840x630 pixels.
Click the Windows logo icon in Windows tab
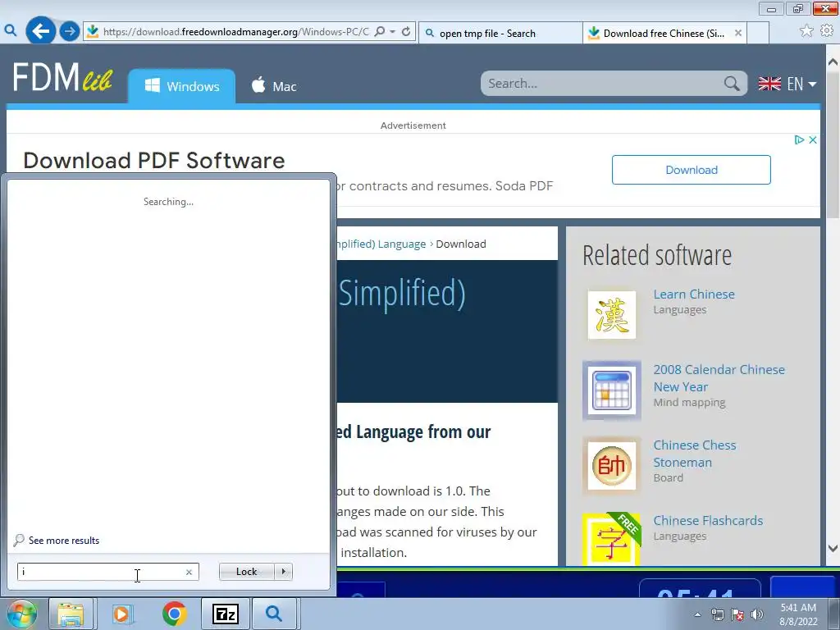(152, 85)
